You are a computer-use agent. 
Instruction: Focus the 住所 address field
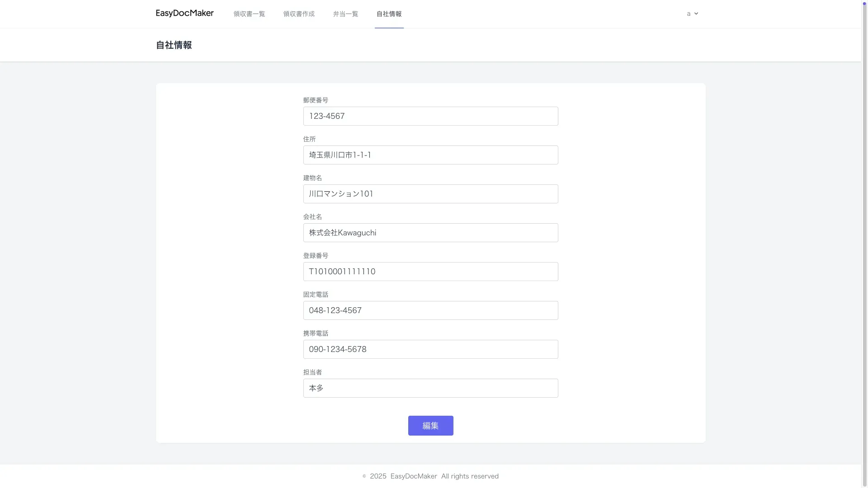(430, 155)
